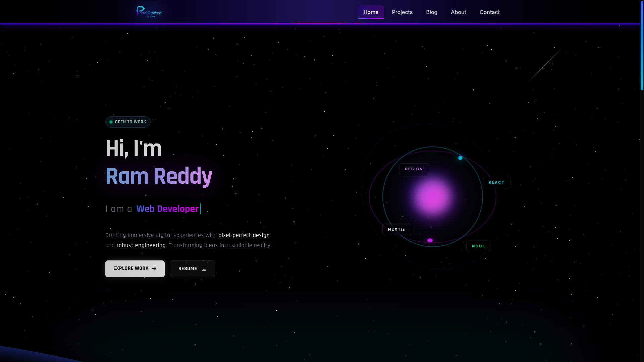Click the green availability dot indicator
Viewport: 644px width, 362px height.
pyautogui.click(x=111, y=122)
